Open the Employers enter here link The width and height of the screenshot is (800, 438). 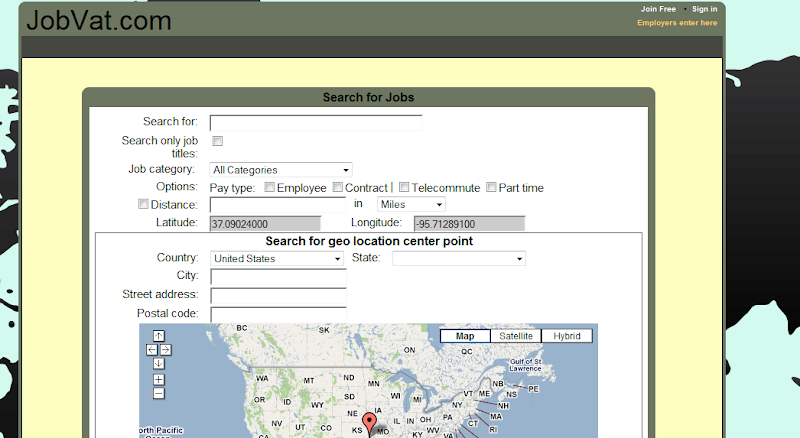(677, 23)
